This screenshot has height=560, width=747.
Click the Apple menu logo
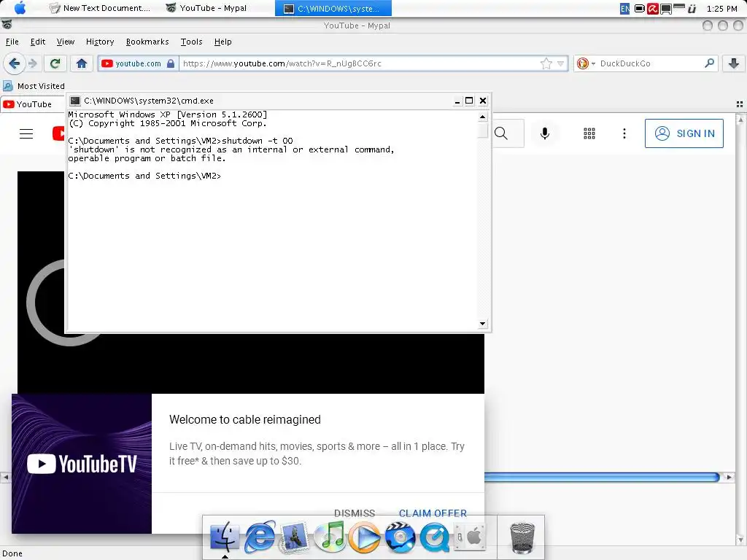[x=20, y=7]
